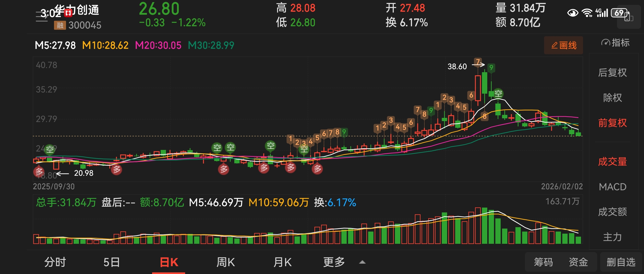Select 除权 price adjustment mode
644x274 pixels.
[x=612, y=98]
